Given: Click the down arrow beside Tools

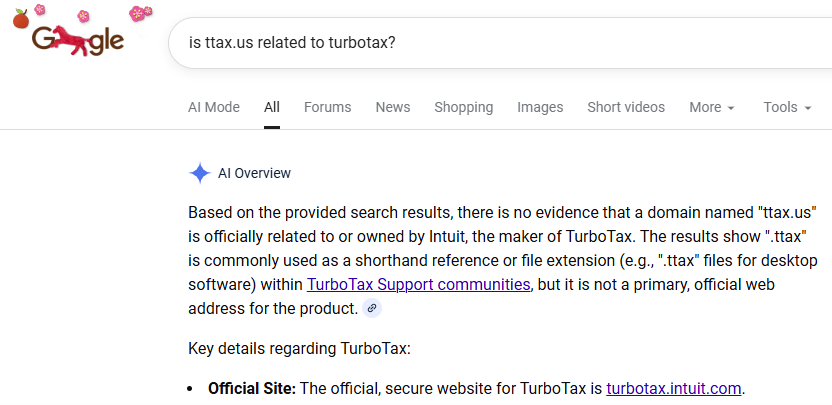Looking at the screenshot, I should (807, 108).
